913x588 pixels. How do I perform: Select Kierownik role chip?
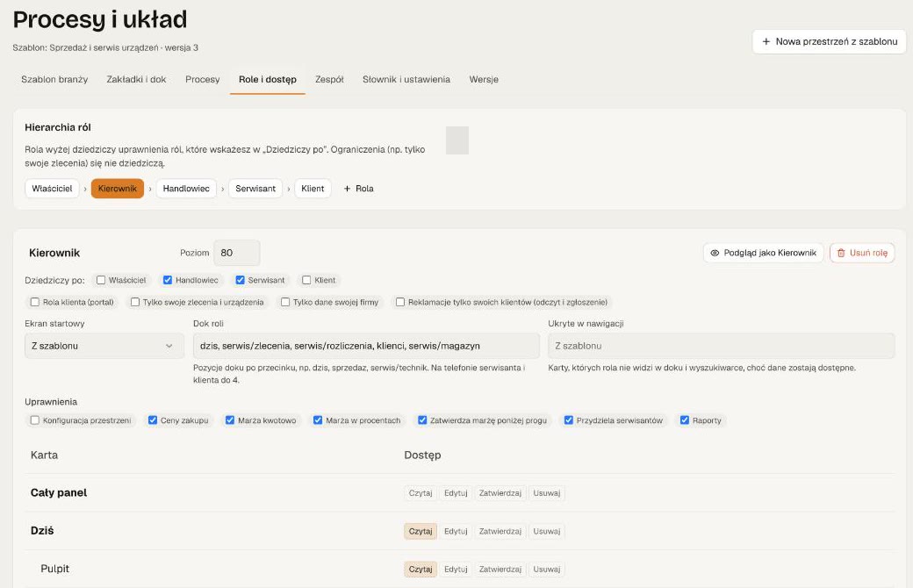click(118, 189)
